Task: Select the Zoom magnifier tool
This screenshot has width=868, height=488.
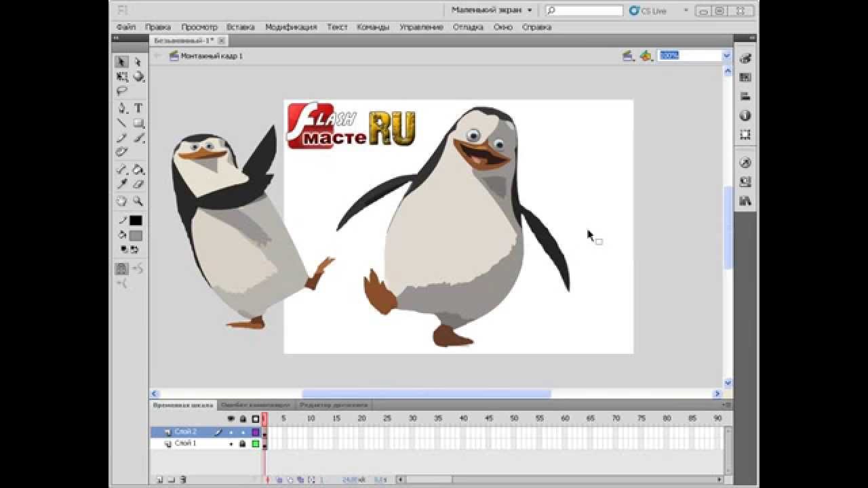Action: [x=138, y=201]
